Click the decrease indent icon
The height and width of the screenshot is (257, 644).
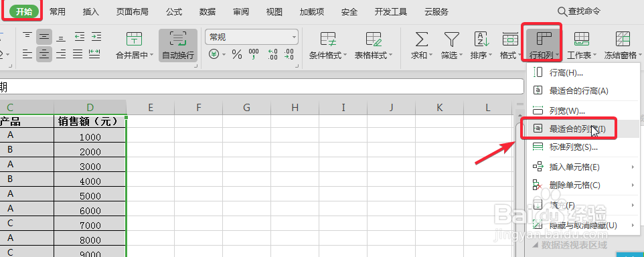79,37
